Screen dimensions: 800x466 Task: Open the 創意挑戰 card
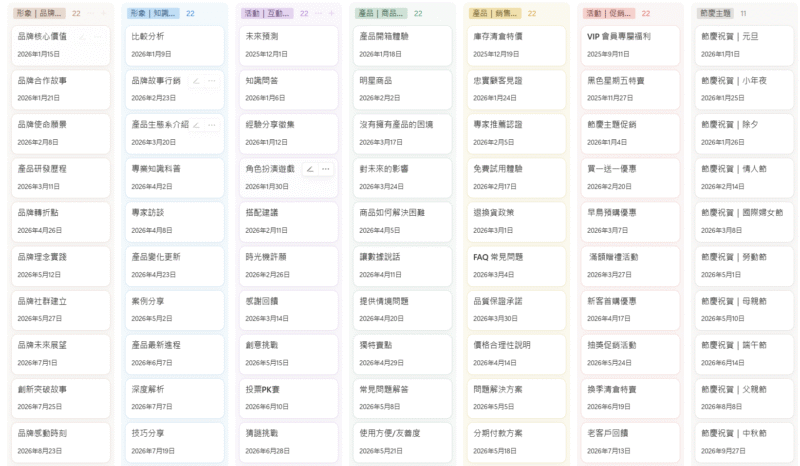(x=288, y=354)
